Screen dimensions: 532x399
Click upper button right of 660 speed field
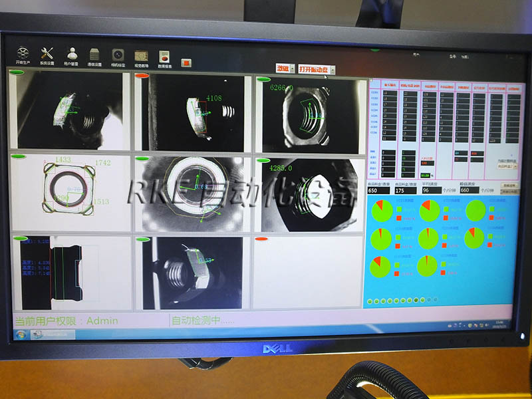point(509,186)
